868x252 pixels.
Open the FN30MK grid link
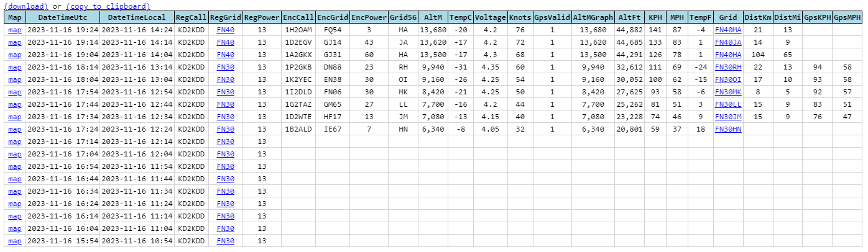click(727, 92)
